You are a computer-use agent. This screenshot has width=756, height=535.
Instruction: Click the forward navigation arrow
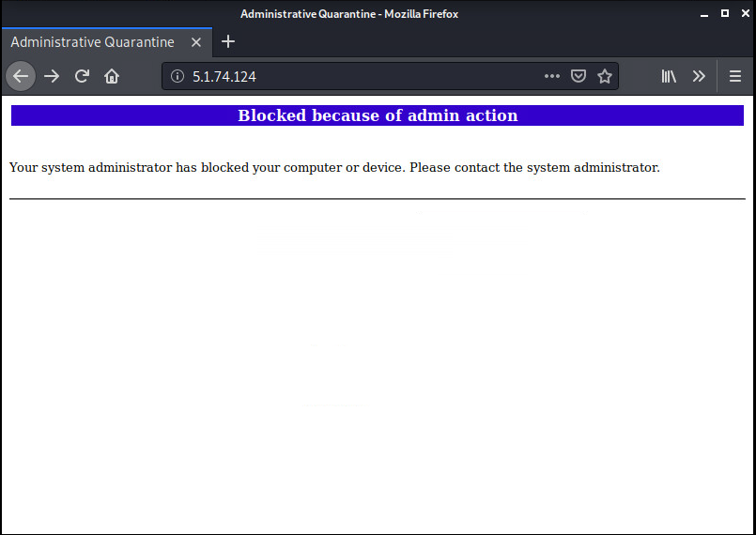pos(52,76)
